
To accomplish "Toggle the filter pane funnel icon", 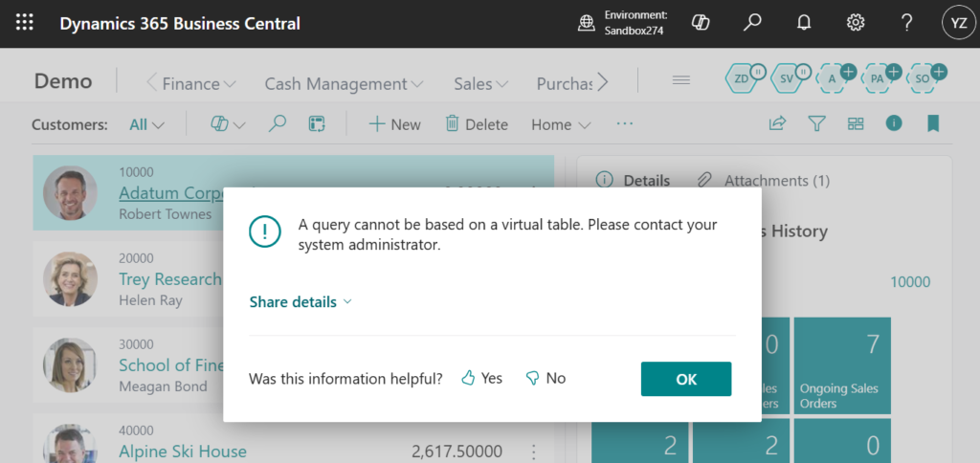I will [816, 124].
